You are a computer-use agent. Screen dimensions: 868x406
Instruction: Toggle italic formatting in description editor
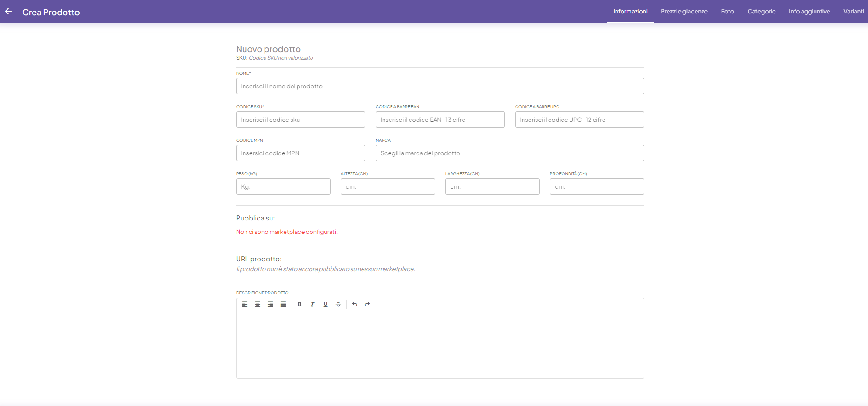312,304
